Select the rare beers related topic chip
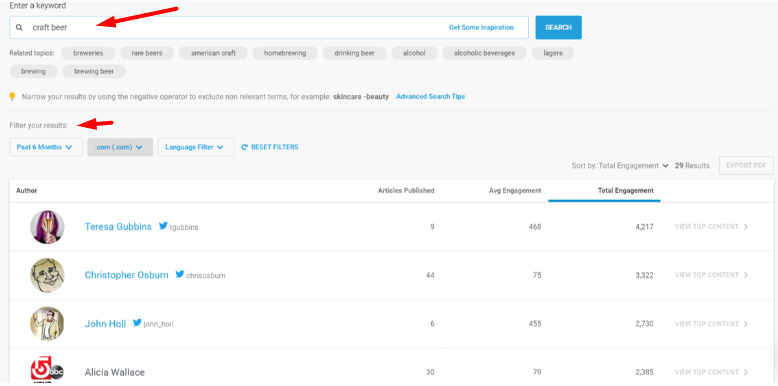778x386 pixels. click(x=147, y=53)
